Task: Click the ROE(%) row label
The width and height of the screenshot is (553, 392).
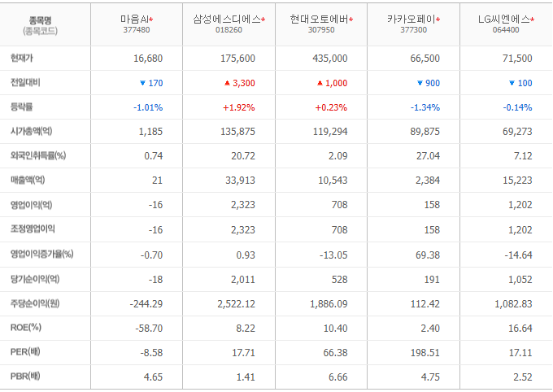Action: [x=26, y=328]
